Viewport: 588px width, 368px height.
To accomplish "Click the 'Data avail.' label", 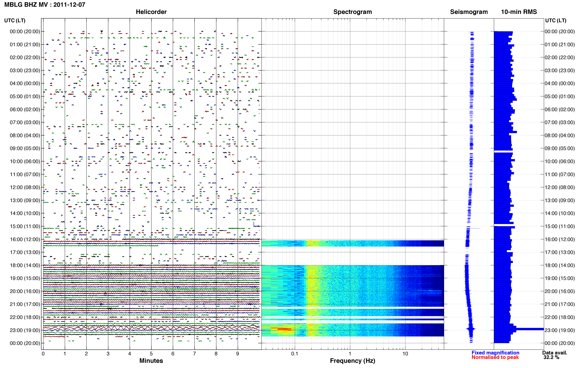I will click(x=555, y=353).
